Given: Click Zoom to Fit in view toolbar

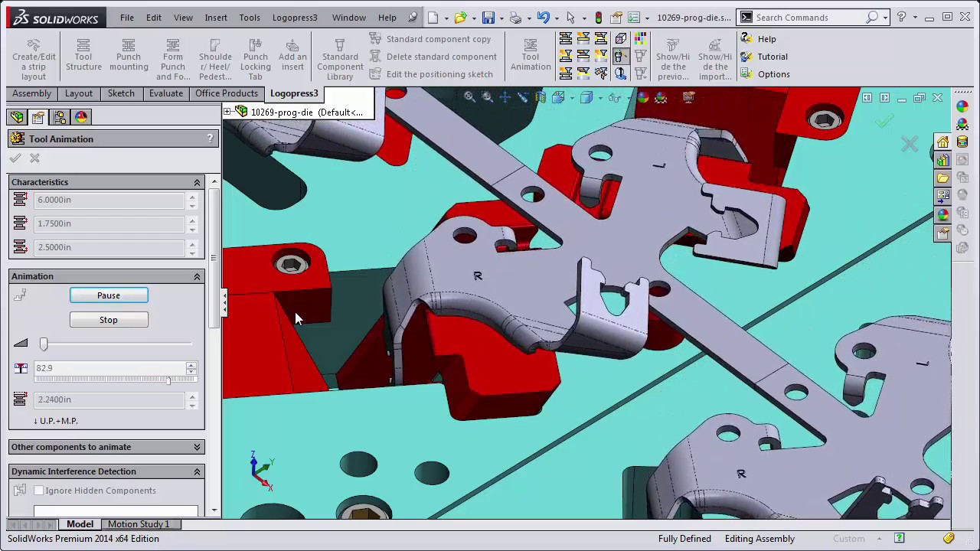Looking at the screenshot, I should [x=469, y=97].
